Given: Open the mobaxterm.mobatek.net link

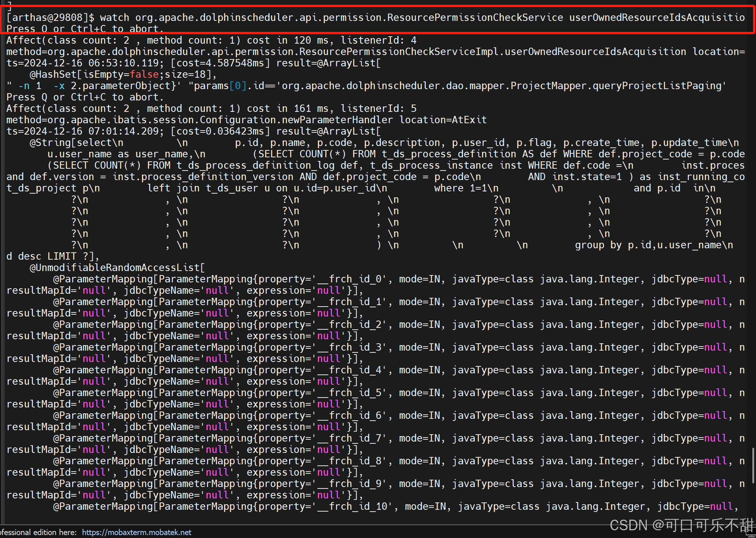Looking at the screenshot, I should [136, 532].
